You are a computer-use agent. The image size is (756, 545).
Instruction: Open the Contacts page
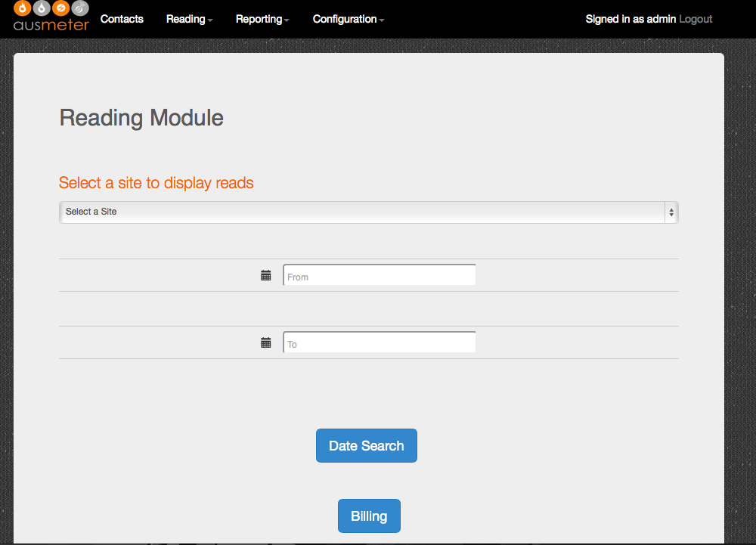tap(122, 19)
